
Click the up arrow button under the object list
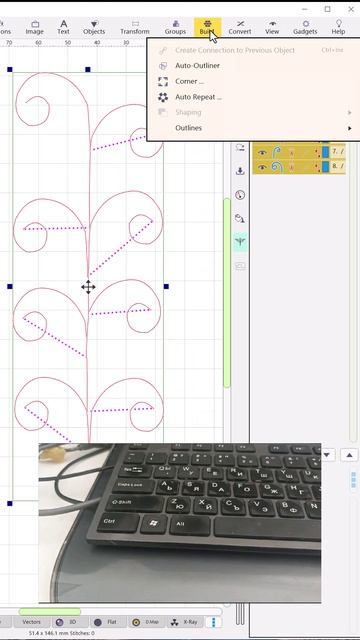tap(349, 455)
